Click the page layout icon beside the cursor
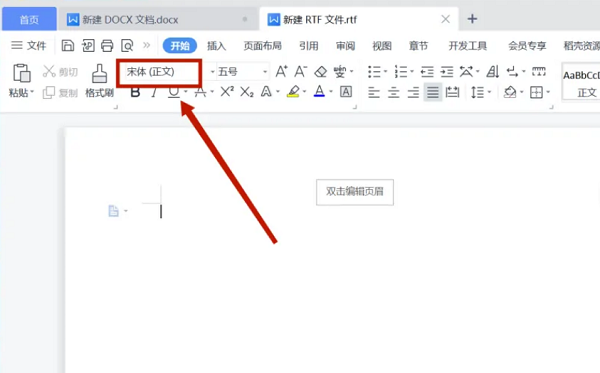The width and height of the screenshot is (600, 373). pos(114,211)
